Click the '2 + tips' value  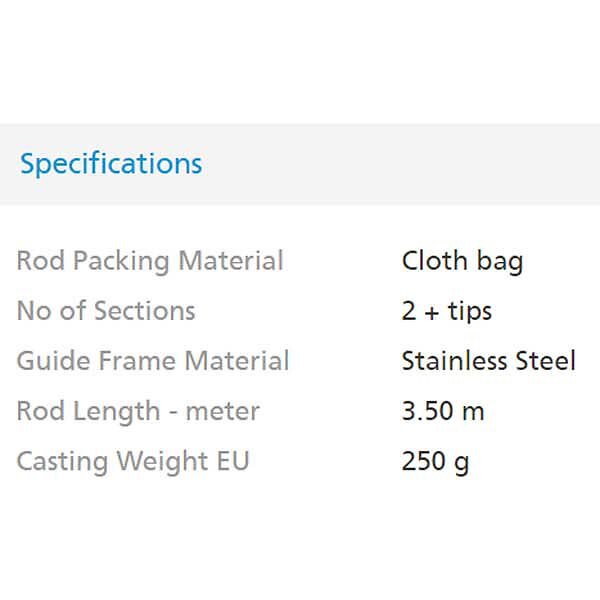click(447, 311)
